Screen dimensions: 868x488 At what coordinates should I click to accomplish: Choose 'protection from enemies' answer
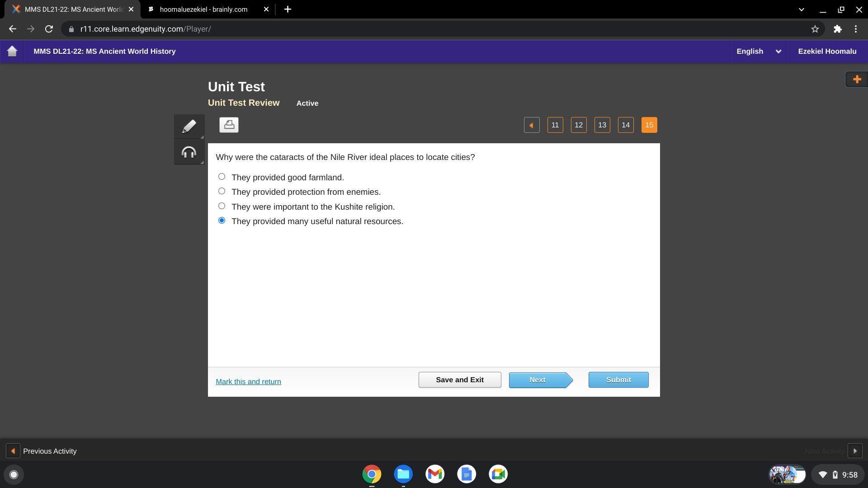(222, 191)
